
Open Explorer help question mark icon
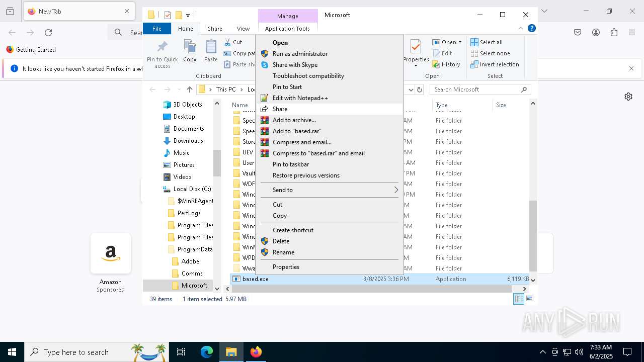tap(531, 28)
